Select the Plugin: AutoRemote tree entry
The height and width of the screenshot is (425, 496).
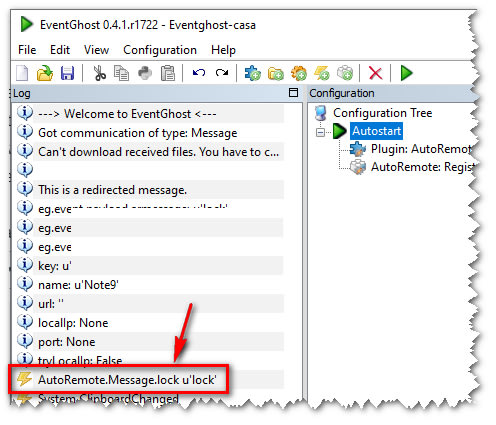point(421,149)
